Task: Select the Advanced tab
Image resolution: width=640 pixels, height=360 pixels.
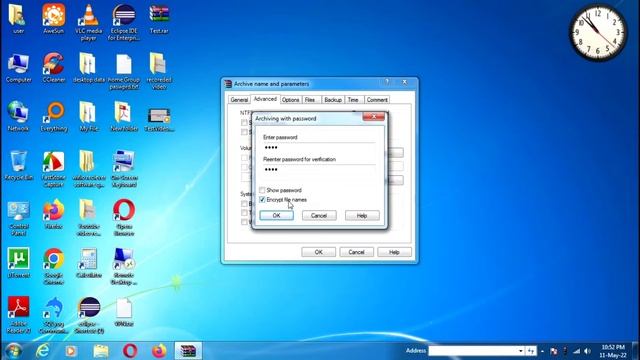Action: 265,99
